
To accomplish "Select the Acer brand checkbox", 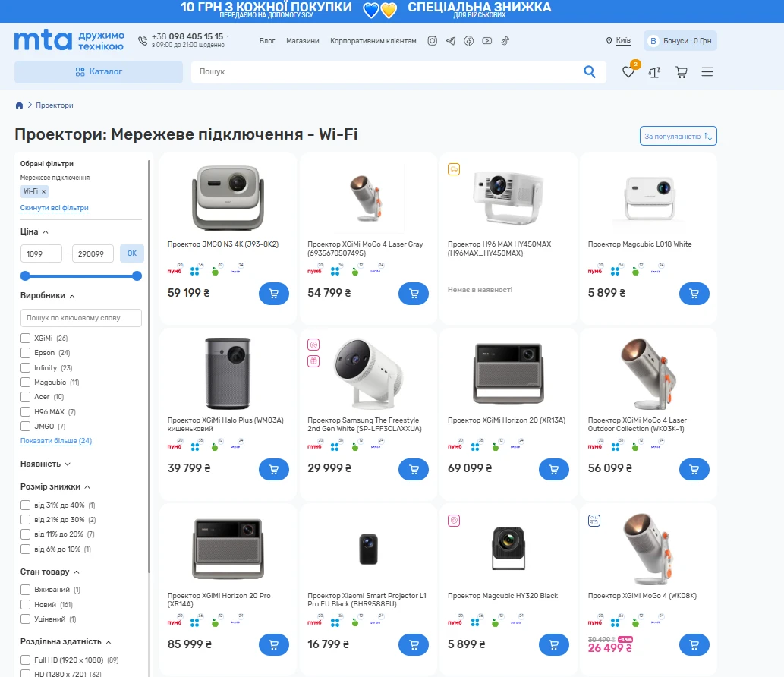I will point(26,397).
